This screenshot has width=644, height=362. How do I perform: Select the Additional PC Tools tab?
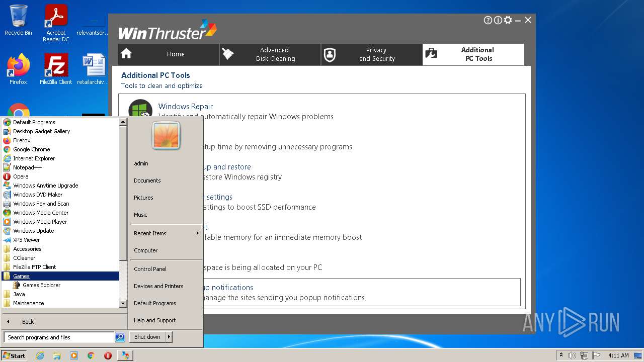pyautogui.click(x=473, y=54)
